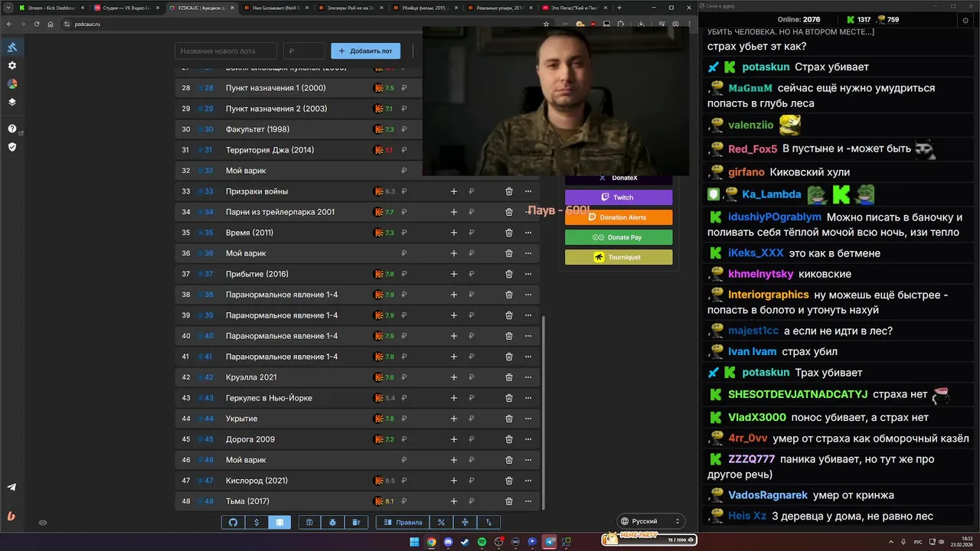Open more options for Призраки войны
Image resolution: width=980 pixels, height=551 pixels.
point(528,191)
